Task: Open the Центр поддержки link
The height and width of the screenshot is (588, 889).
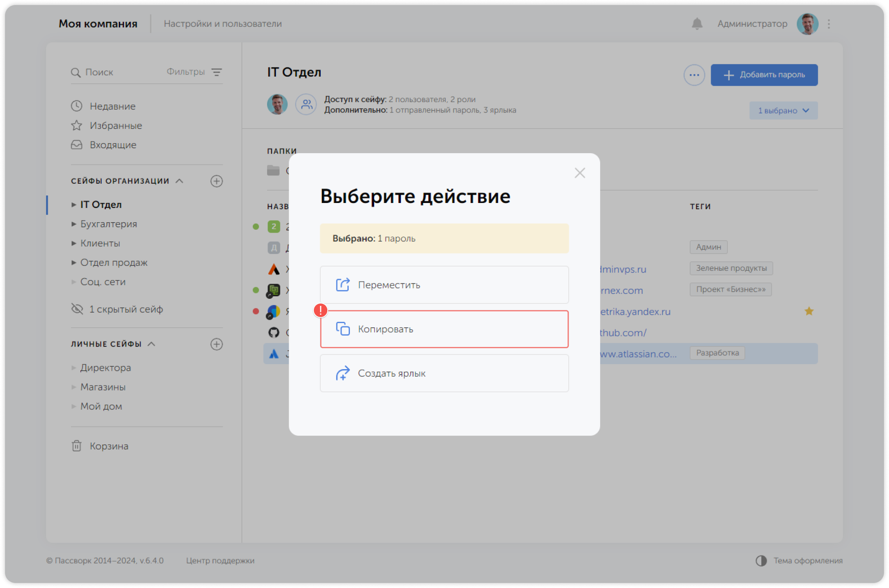Action: [x=220, y=560]
